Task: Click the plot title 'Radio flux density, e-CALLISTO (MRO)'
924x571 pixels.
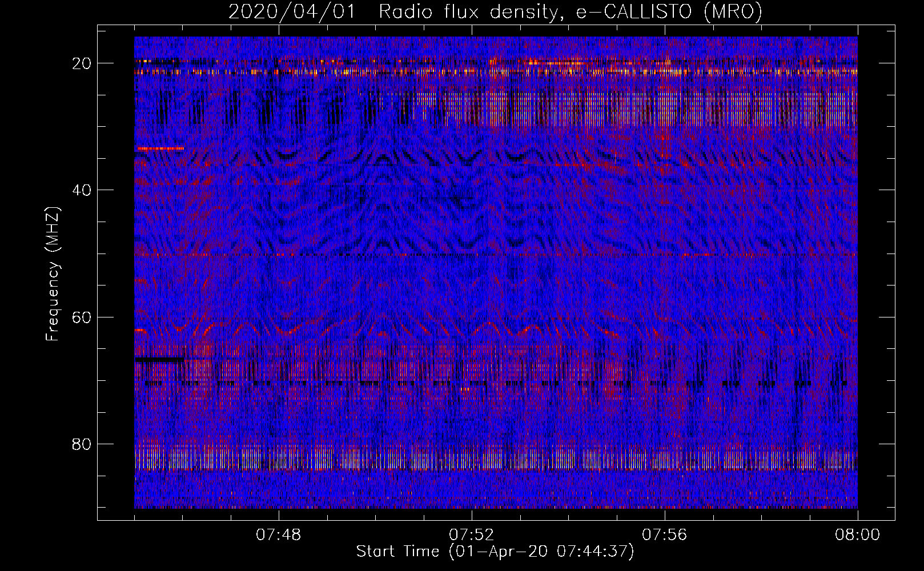Action: point(570,11)
